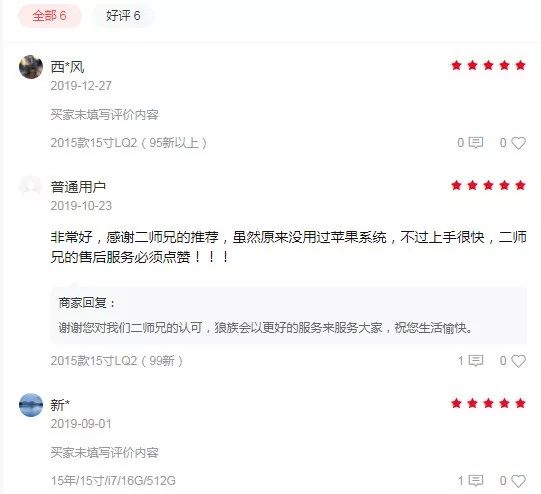This screenshot has height=494, width=541.
Task: Open comment icon on 西*风's review
Action: click(x=477, y=142)
